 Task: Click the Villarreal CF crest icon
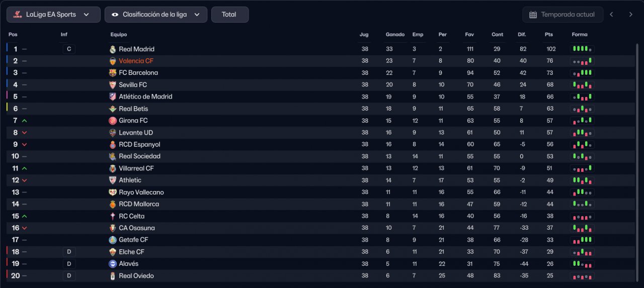pos(113,168)
